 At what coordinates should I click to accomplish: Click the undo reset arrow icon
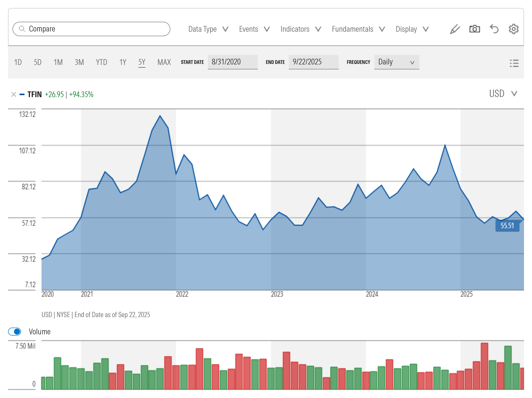(x=494, y=29)
